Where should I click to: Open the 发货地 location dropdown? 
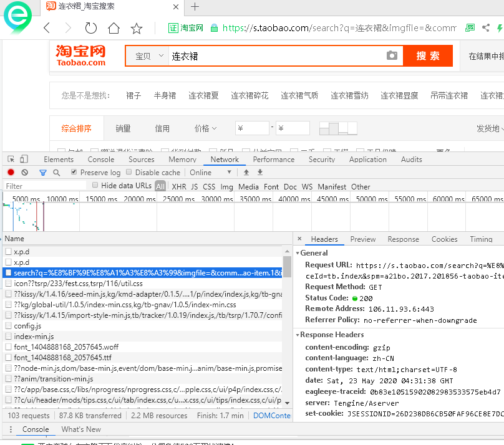tap(490, 128)
